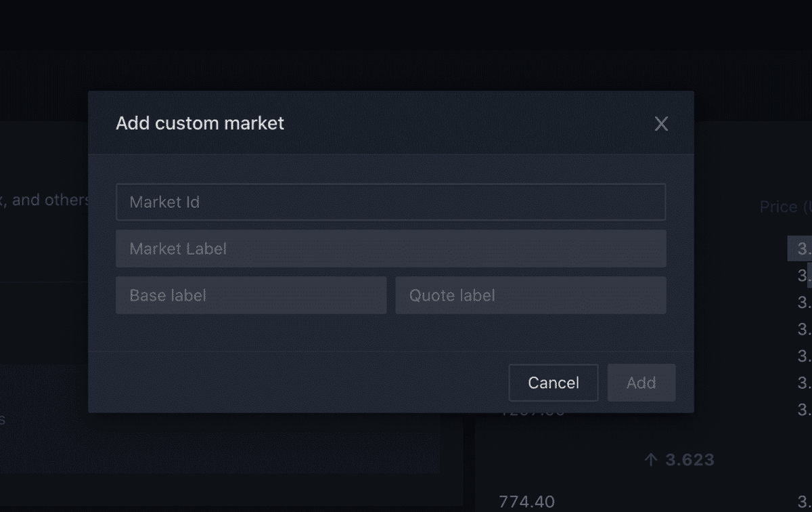812x512 pixels.
Task: Click the price entry right of 774.40
Action: (804, 502)
